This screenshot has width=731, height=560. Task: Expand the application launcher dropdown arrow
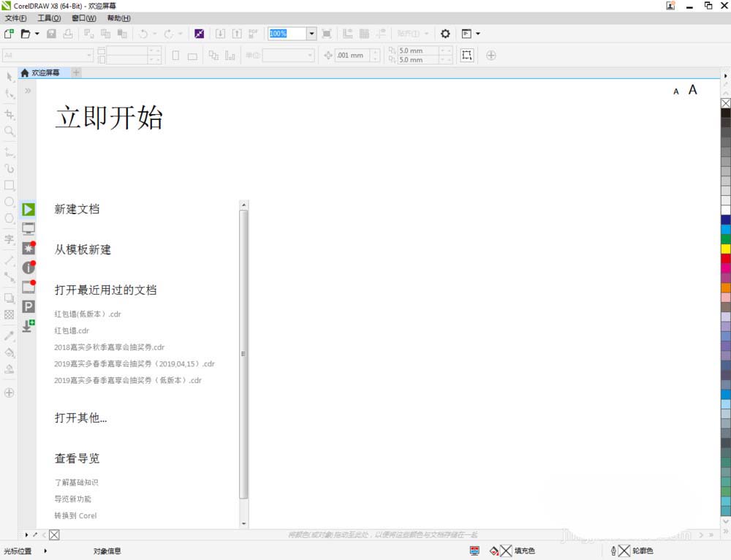478,34
